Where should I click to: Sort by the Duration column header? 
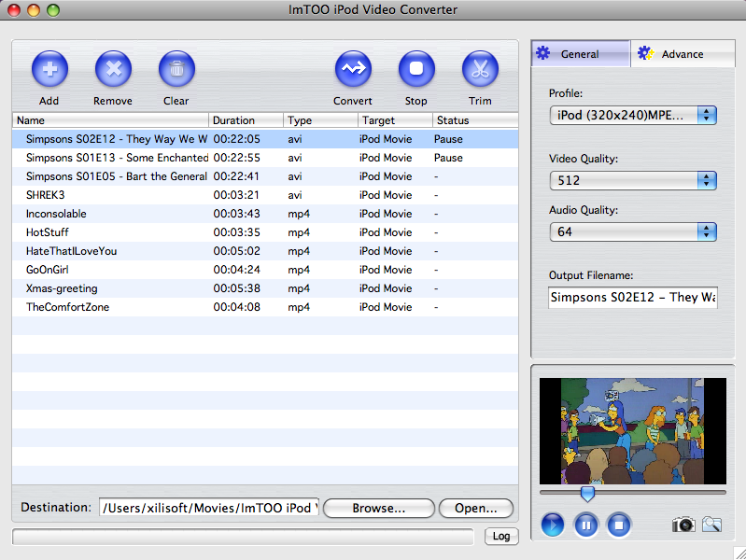[246, 120]
